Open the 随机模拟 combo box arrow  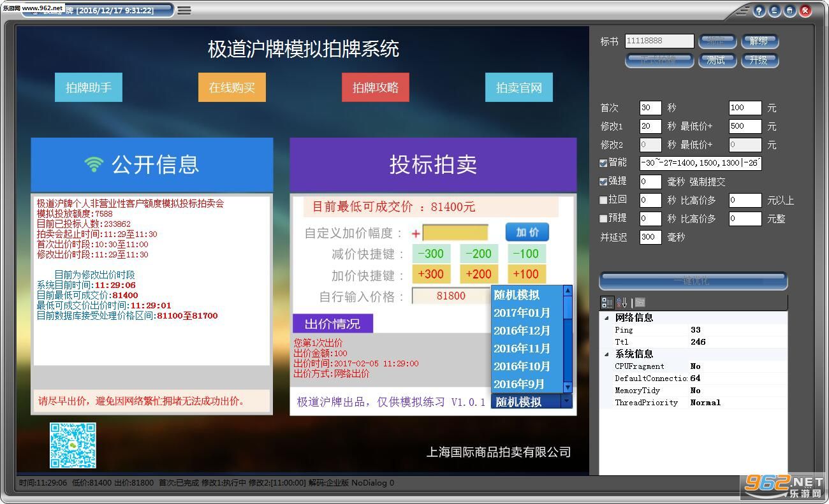(566, 401)
